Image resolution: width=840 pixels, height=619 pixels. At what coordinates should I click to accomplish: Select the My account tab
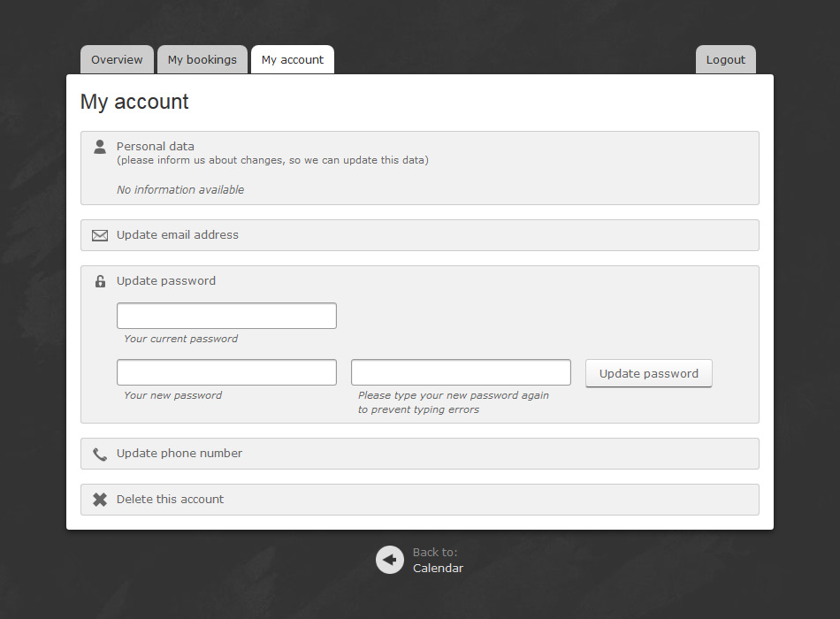point(293,60)
